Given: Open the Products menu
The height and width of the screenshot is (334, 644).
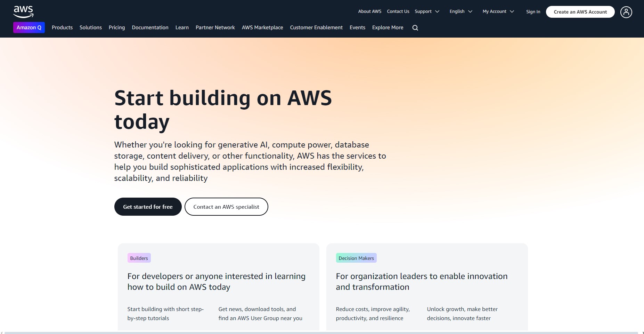Looking at the screenshot, I should pos(62,27).
